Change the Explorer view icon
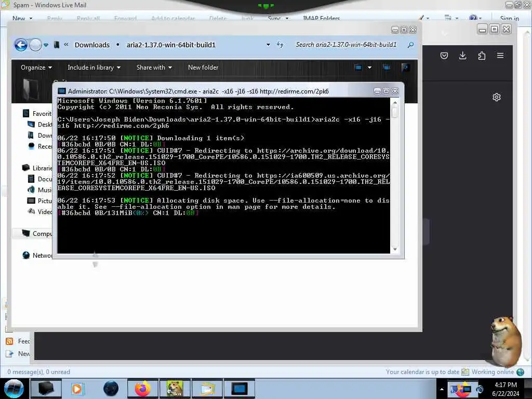 pyautogui.click(x=358, y=68)
